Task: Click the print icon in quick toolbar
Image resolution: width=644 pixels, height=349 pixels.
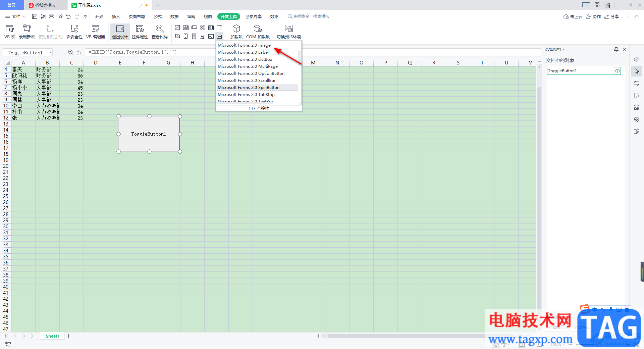Action: tap(51, 16)
